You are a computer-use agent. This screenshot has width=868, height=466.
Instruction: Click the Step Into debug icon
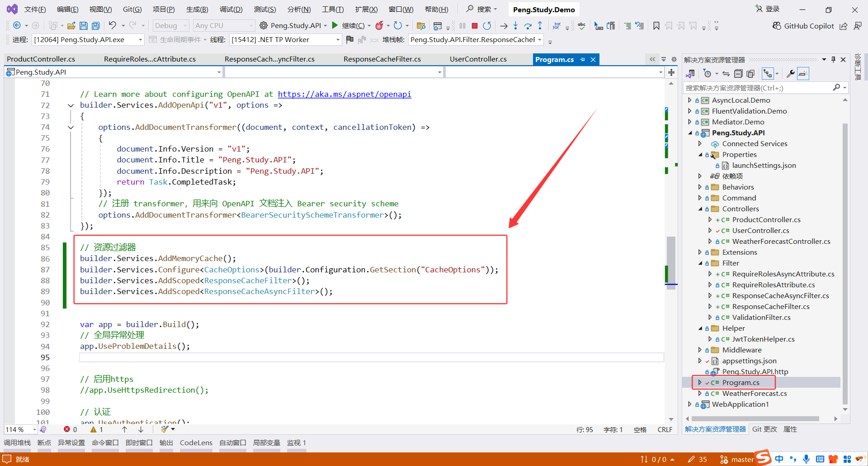pos(515,26)
